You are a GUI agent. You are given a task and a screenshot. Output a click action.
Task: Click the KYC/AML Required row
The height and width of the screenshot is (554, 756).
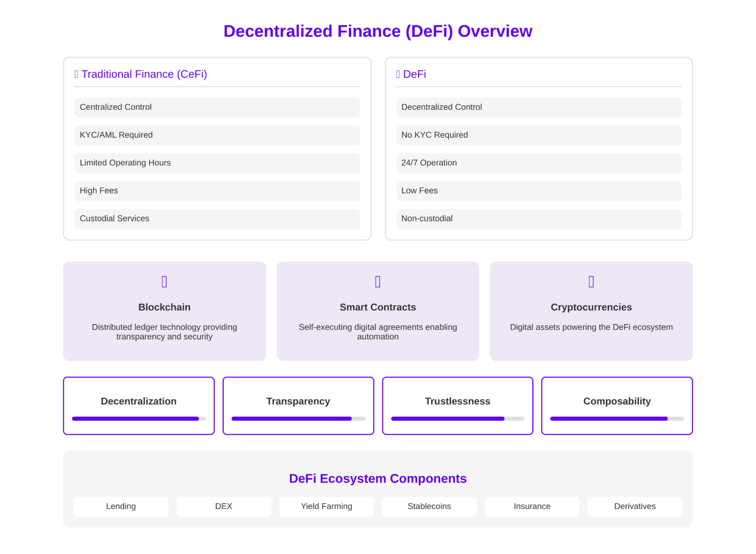[x=217, y=135]
